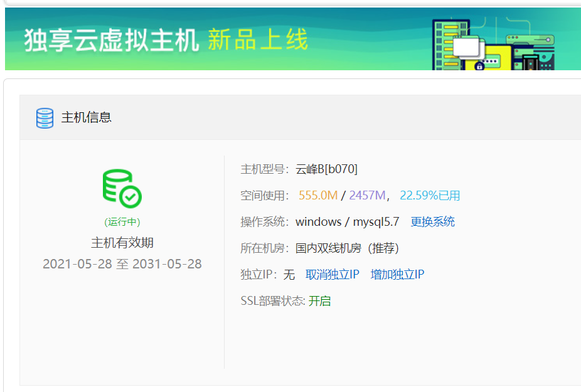Click the red server indicator in banner art
The image size is (581, 392).
pyautogui.click(x=517, y=37)
